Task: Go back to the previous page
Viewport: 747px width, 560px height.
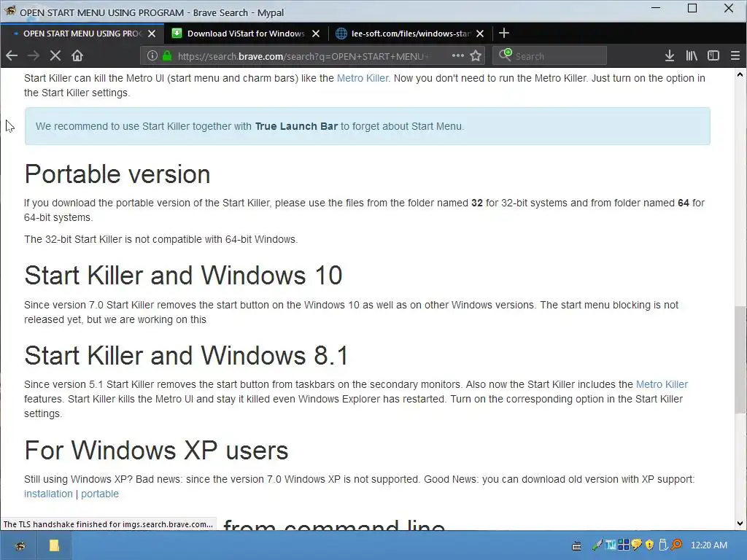Action: click(12, 55)
